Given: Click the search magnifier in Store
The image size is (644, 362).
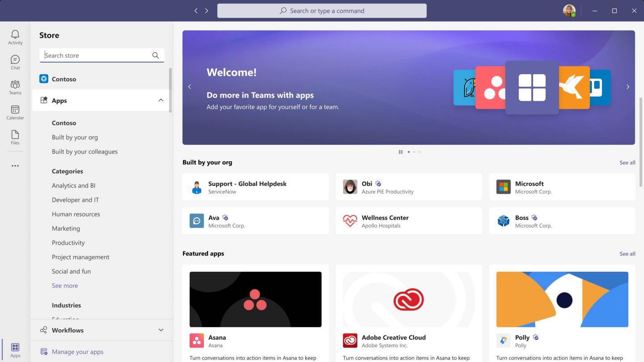Looking at the screenshot, I should tap(155, 55).
